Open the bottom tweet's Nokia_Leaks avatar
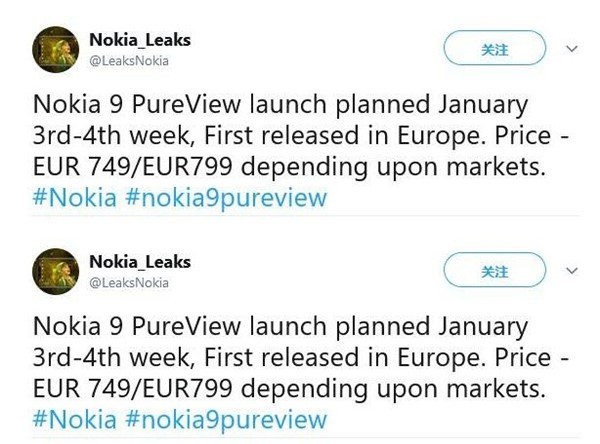 58,271
